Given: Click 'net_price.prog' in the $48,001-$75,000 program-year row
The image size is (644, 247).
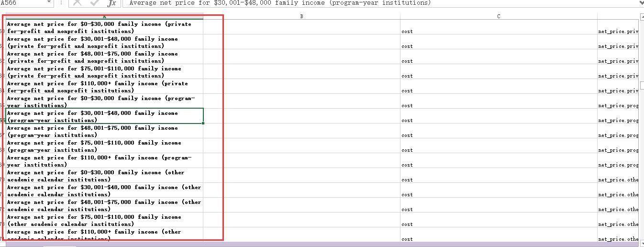Looking at the screenshot, I should 618,135.
